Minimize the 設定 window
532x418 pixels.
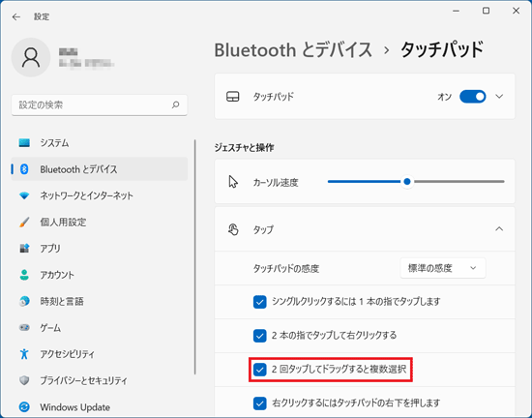[456, 11]
